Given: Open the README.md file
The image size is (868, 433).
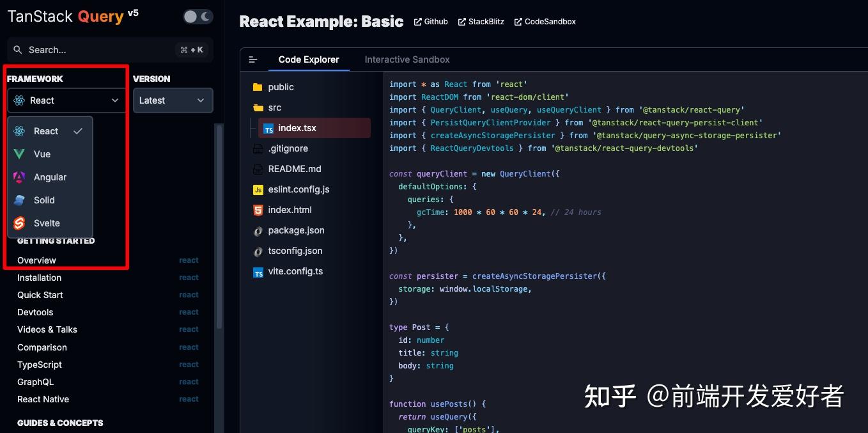Looking at the screenshot, I should 295,169.
